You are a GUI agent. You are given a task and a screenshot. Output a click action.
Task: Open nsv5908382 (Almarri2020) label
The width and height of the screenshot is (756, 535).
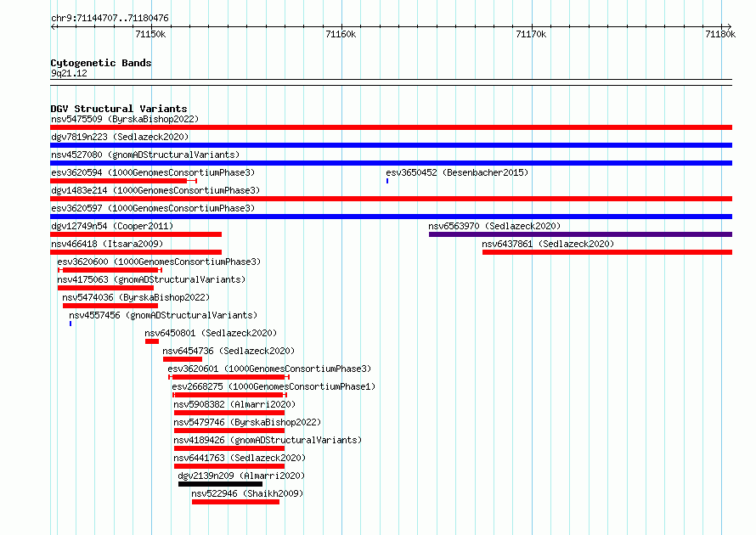(x=234, y=404)
